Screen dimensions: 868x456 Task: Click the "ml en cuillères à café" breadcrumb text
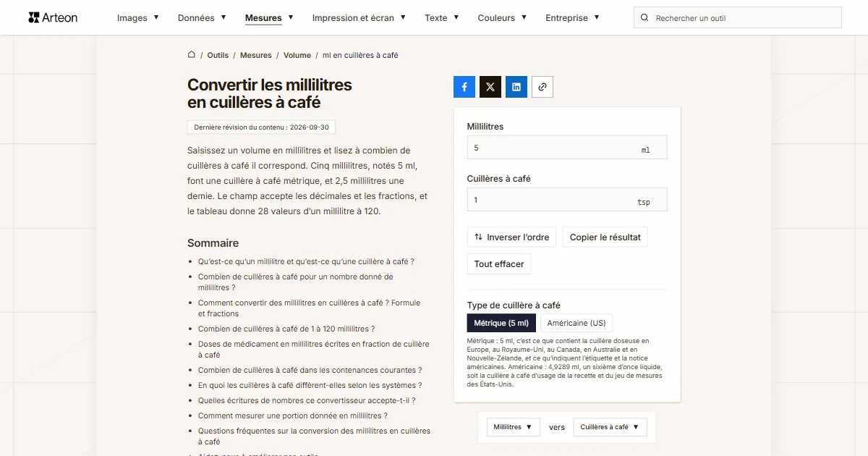point(360,55)
